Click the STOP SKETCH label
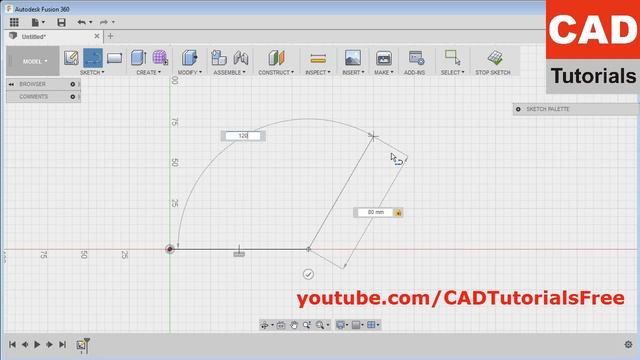This screenshot has width=640, height=360. click(493, 72)
